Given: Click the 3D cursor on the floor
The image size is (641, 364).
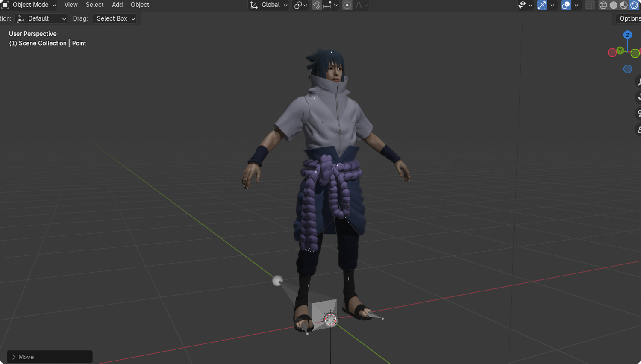Looking at the screenshot, I should tap(330, 320).
